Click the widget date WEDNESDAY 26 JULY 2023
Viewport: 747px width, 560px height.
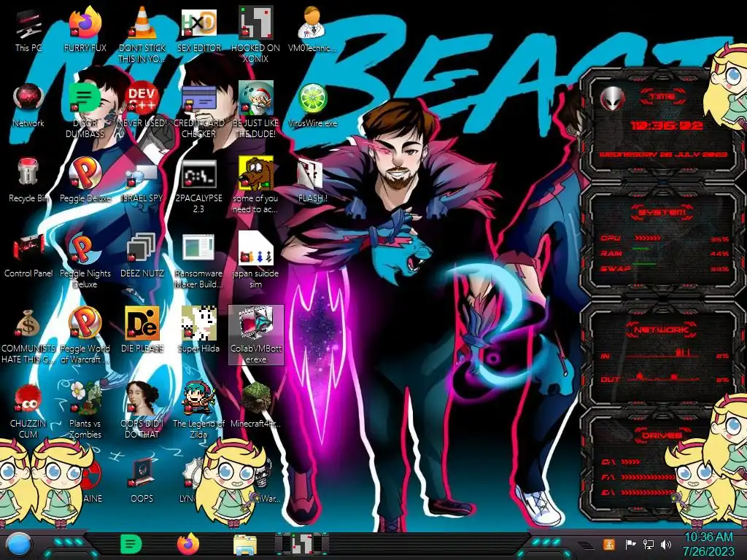click(x=662, y=155)
